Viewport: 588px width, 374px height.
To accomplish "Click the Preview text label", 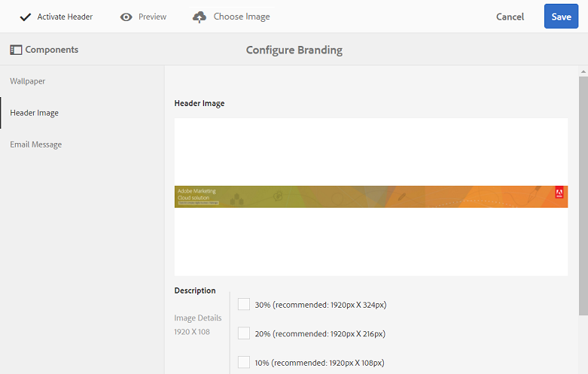I will point(152,17).
